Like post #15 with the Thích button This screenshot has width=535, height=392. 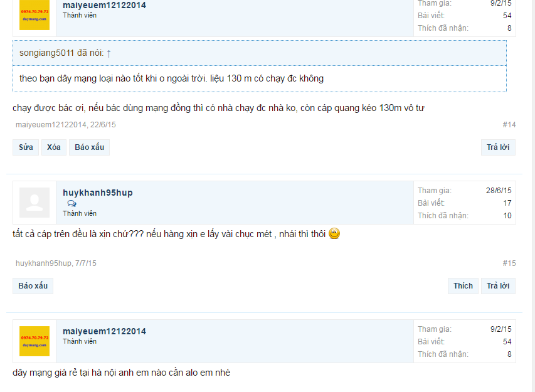click(463, 286)
